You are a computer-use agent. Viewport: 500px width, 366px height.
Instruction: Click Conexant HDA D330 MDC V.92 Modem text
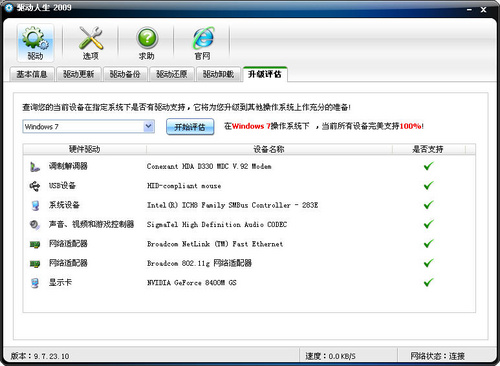tap(209, 166)
